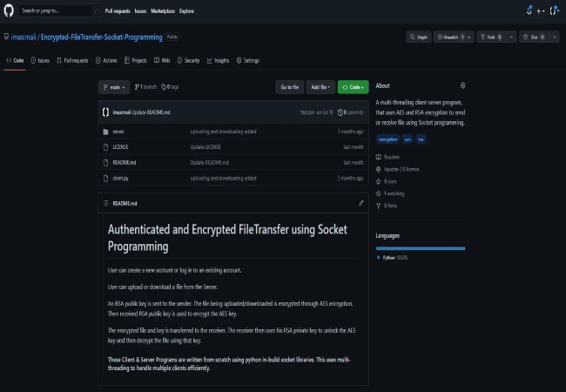Viewport: 566px width, 392px height.
Task: Open the Insights tab
Action: tap(218, 60)
